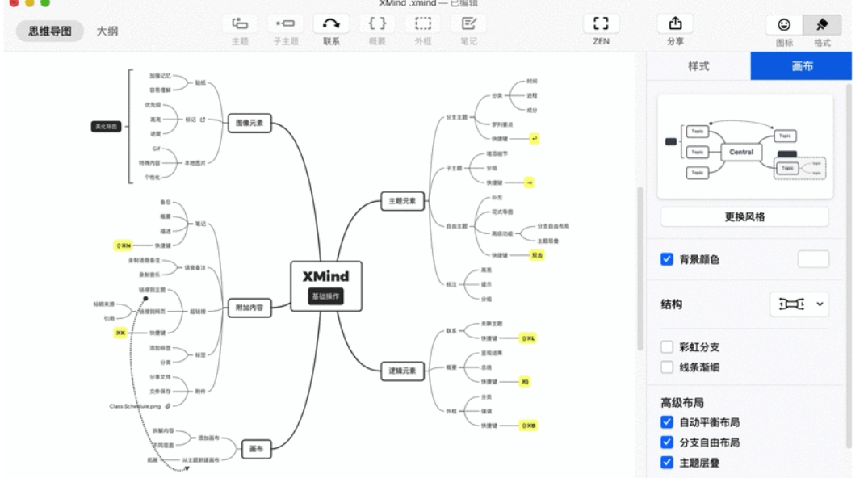This screenshot has height=478, width=868.
Task: Click the 笔记 (Note) toolbar icon
Action: pyautogui.click(x=469, y=23)
